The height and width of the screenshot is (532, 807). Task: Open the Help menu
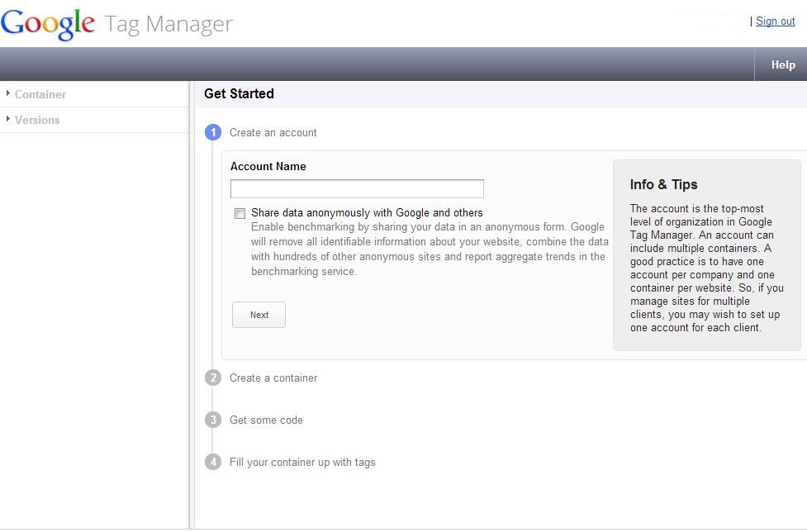pyautogui.click(x=783, y=64)
